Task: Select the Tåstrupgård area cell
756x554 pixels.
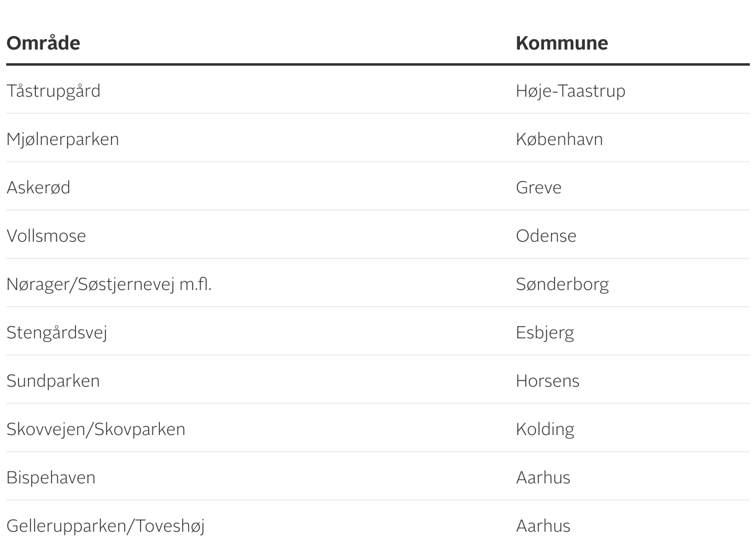Action: tap(53, 91)
